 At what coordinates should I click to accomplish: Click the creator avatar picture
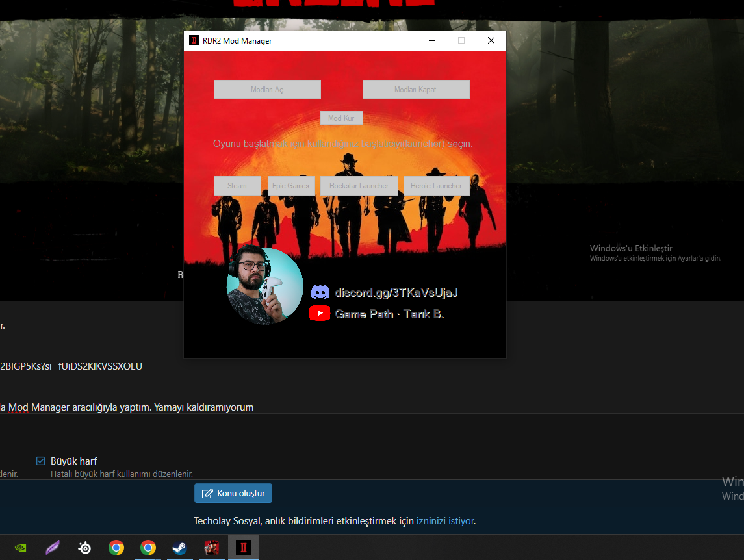(x=264, y=286)
